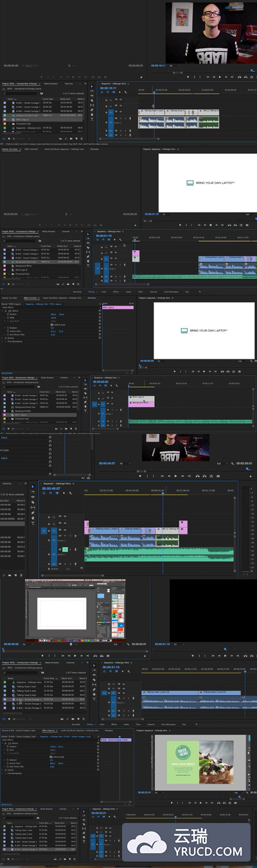Image resolution: width=257 pixels, height=868 pixels.
Task: Select Track Select Forward tool beside 00:00:48:07 timeline
Action: [x=33, y=491]
